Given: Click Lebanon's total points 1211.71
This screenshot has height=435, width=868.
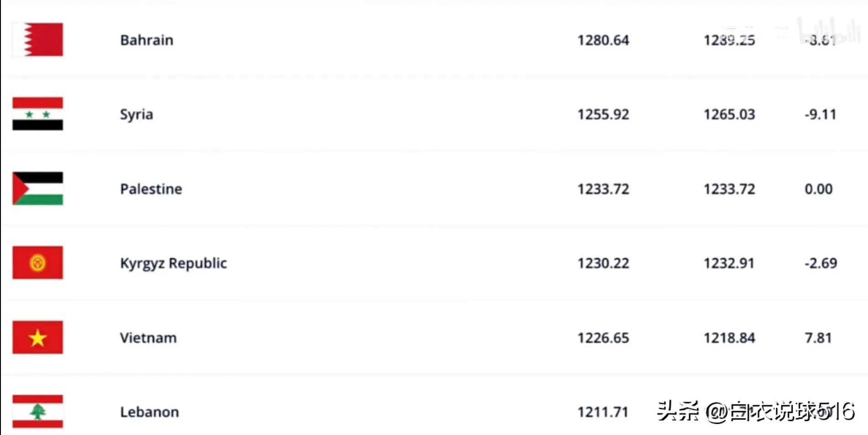Looking at the screenshot, I should (x=603, y=412).
